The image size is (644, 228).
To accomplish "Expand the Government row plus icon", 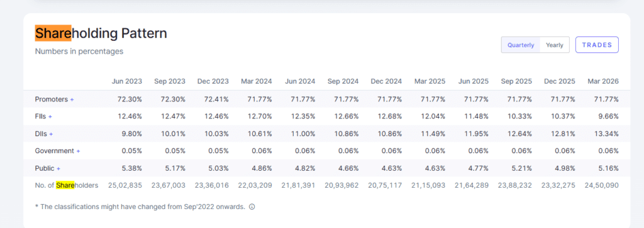I will 78,151.
